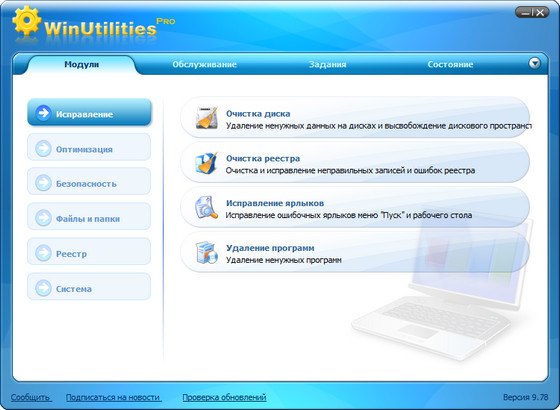This screenshot has height=410, width=560.
Task: Click the Исправление ярлыков magnifier icon
Action: 206,207
